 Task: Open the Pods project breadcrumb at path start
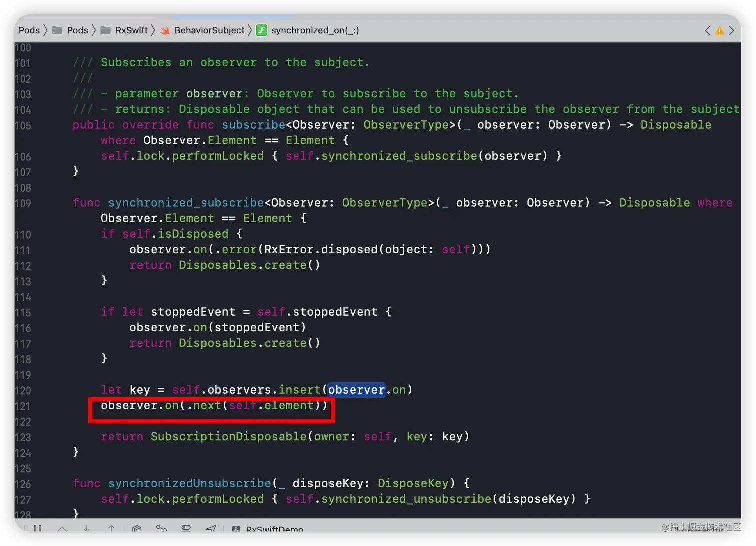pos(29,30)
